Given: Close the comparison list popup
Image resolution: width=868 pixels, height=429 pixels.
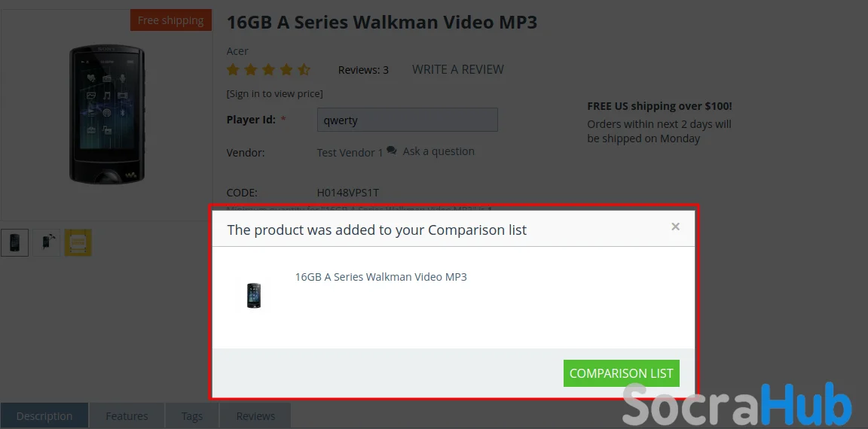Looking at the screenshot, I should [x=675, y=226].
